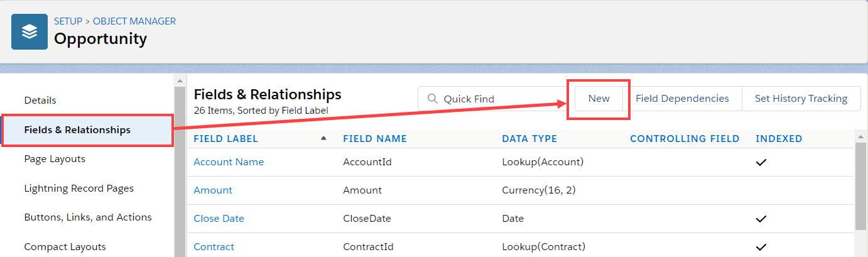The width and height of the screenshot is (868, 257).
Task: Click the New field button
Action: 599,99
